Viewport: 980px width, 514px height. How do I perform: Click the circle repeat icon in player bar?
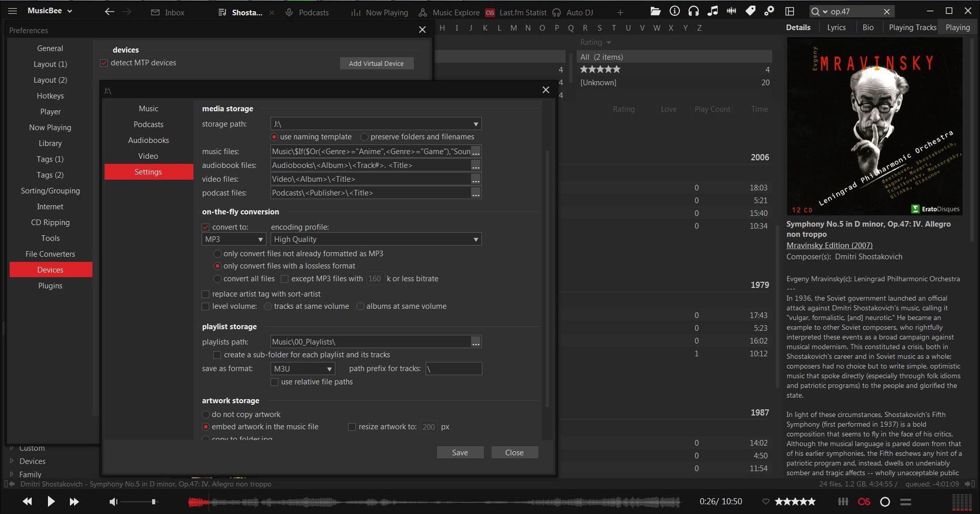(x=885, y=502)
